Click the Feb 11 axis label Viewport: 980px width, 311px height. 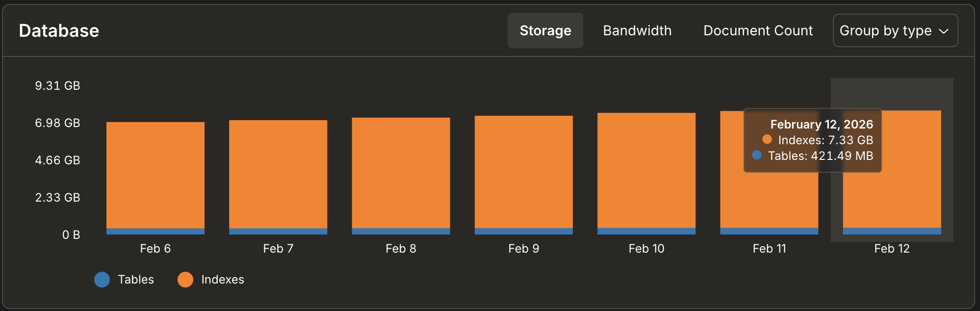[x=769, y=249]
